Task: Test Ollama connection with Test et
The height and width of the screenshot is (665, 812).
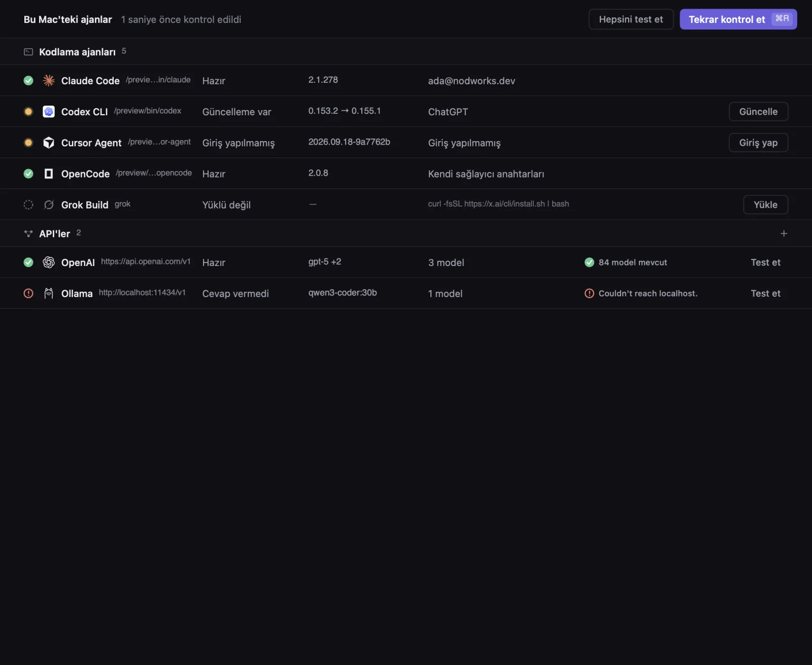Action: coord(765,293)
